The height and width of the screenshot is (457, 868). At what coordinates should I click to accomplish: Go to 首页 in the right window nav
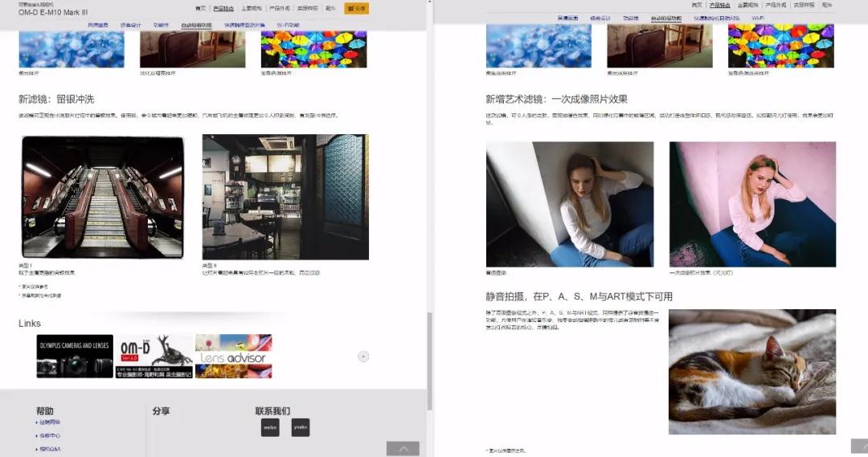696,5
